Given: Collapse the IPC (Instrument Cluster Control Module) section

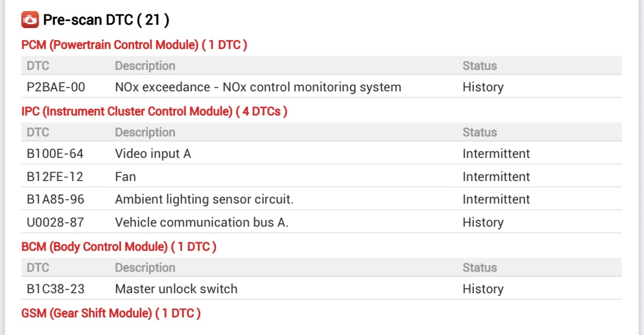Looking at the screenshot, I should tap(154, 112).
